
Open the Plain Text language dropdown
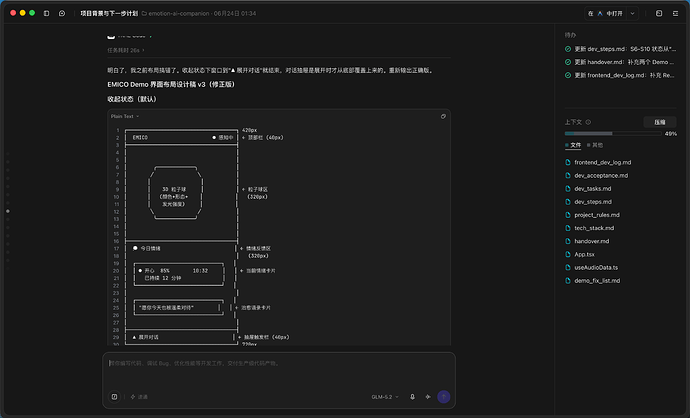coord(125,116)
